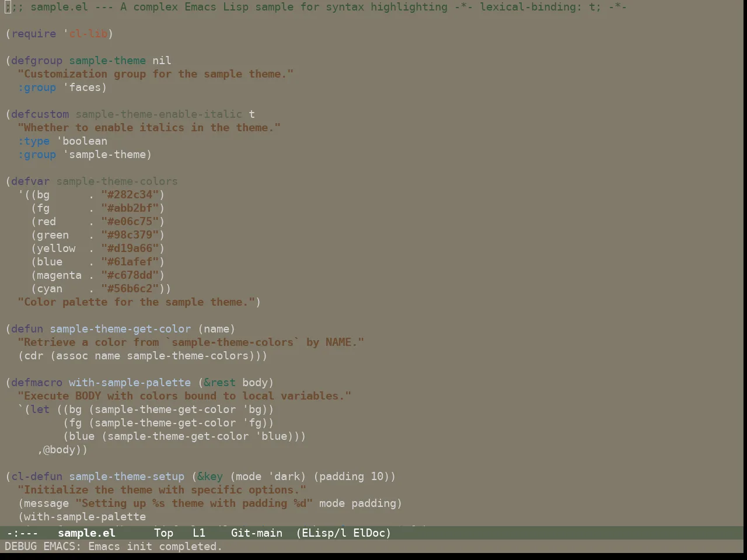Click the color string "#d19a66"
The height and width of the screenshot is (560, 747).
click(130, 249)
